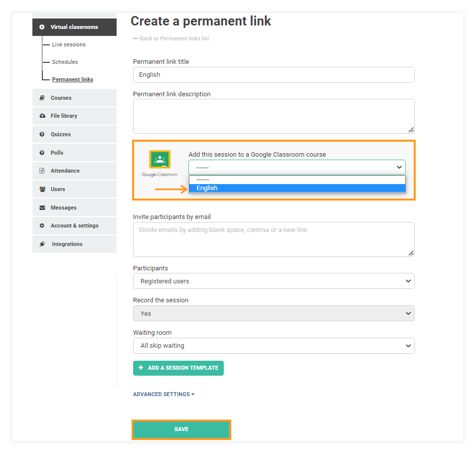This screenshot has height=454, width=476.
Task: Open the Users section
Action: coord(74,189)
